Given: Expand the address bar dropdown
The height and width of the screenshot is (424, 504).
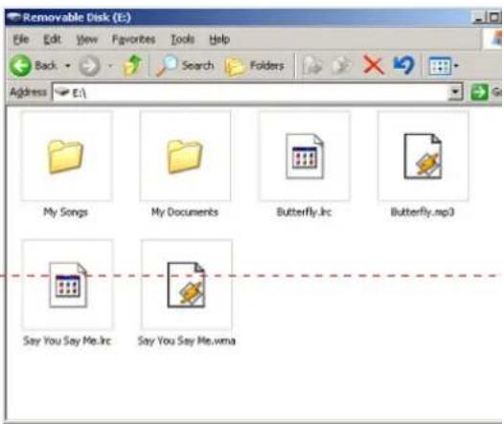Looking at the screenshot, I should 455,92.
